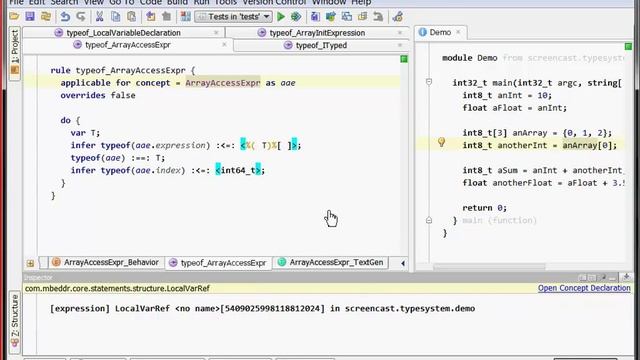This screenshot has width=640, height=360.
Task: Click the first toolbar icon right of Debug
Action: (x=315, y=16)
